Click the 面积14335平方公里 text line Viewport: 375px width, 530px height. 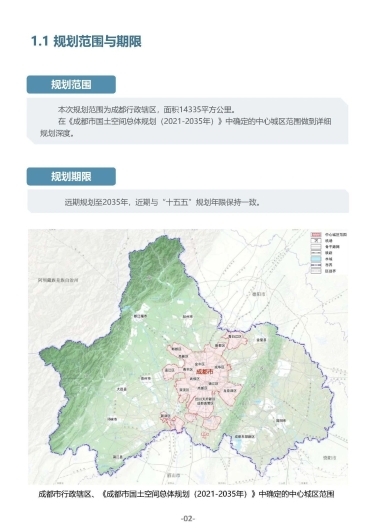tap(146, 110)
